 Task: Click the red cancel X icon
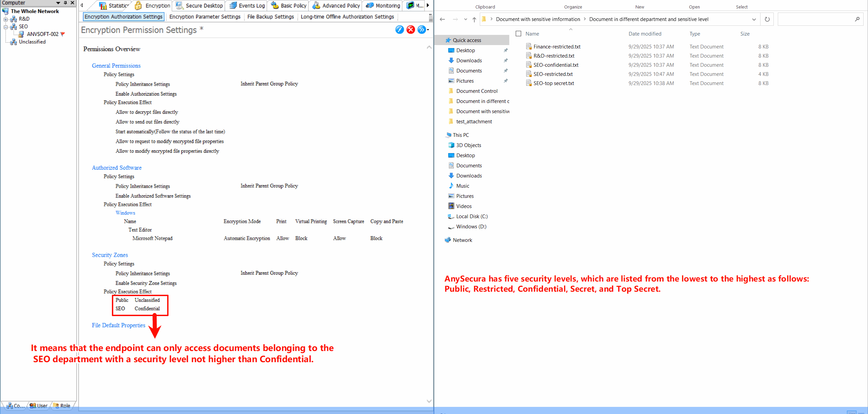pyautogui.click(x=411, y=30)
